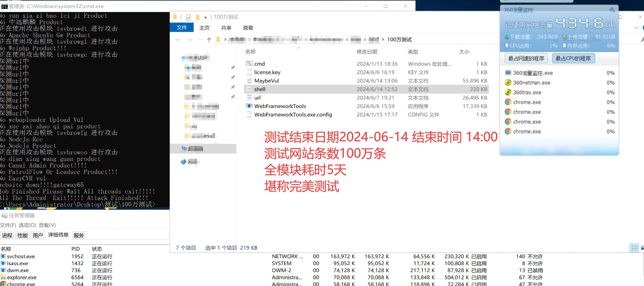Select the MaybeVul file name
Screen dimensions: 644x286
pyautogui.click(x=266, y=81)
